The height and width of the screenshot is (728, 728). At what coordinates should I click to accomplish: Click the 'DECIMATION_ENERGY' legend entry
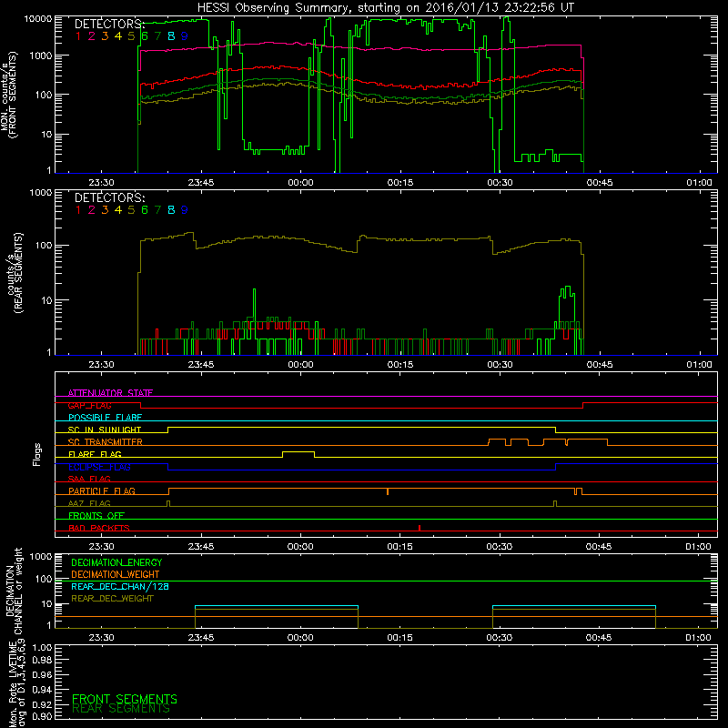pos(116,562)
